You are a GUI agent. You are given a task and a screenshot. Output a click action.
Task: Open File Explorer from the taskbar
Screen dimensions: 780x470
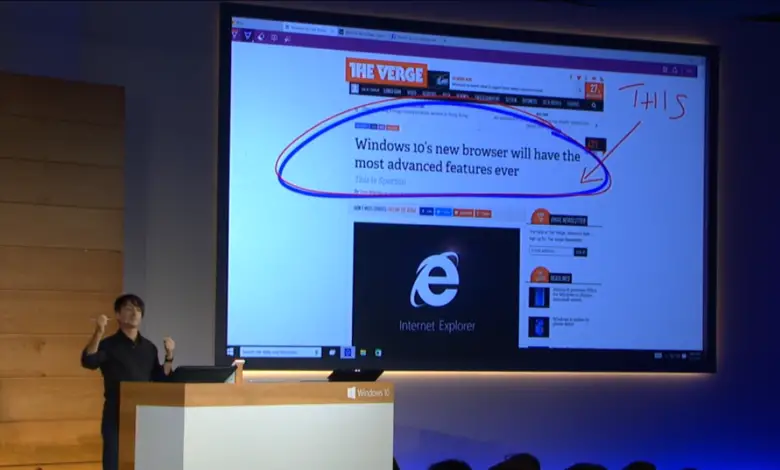(363, 352)
